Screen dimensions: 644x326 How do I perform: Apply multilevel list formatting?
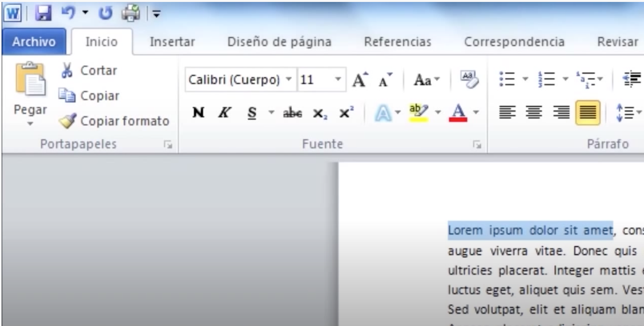tap(585, 79)
